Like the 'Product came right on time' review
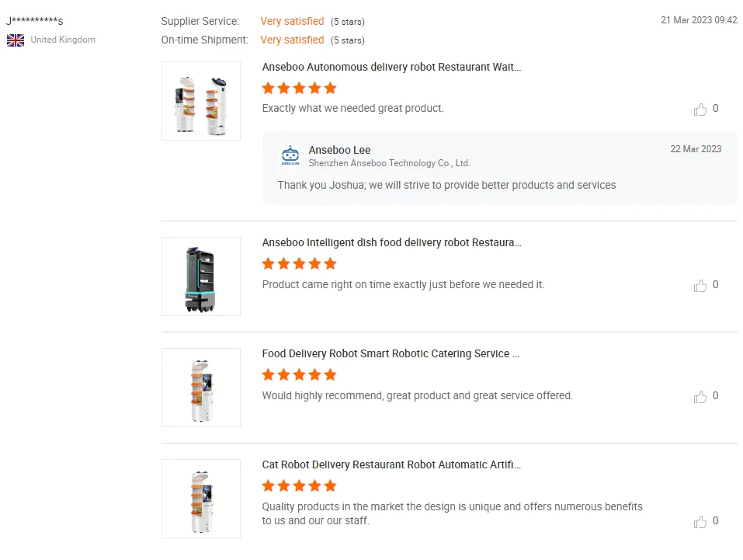 point(700,286)
